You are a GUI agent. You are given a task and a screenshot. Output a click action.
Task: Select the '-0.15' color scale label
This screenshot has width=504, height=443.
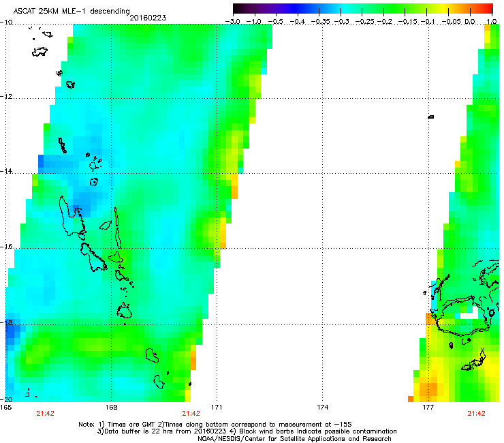tap(409, 22)
